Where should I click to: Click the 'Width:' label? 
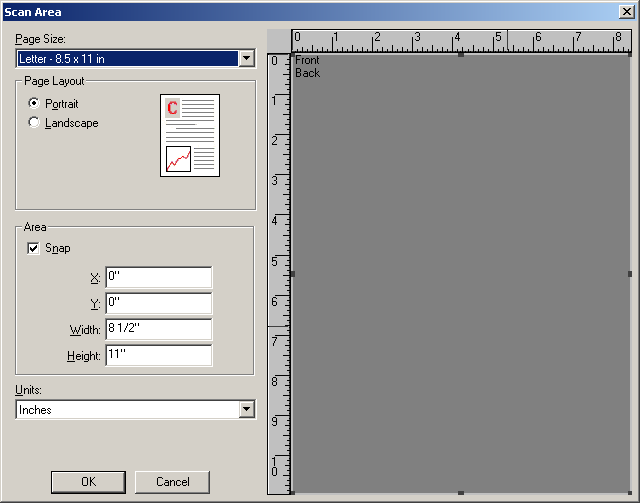85,329
